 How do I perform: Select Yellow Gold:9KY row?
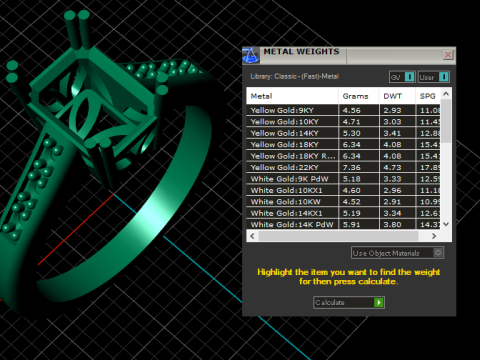click(343, 110)
